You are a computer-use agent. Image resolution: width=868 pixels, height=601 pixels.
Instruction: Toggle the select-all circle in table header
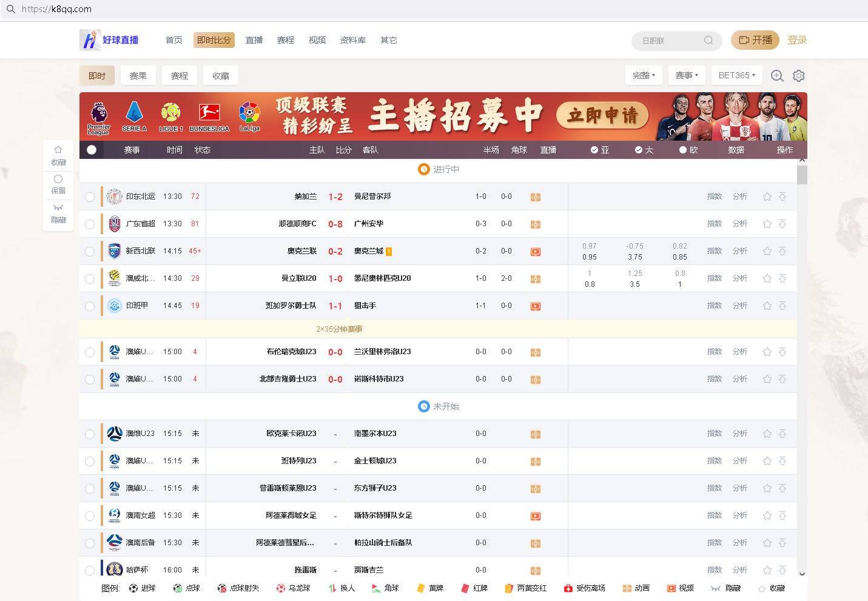(x=92, y=150)
